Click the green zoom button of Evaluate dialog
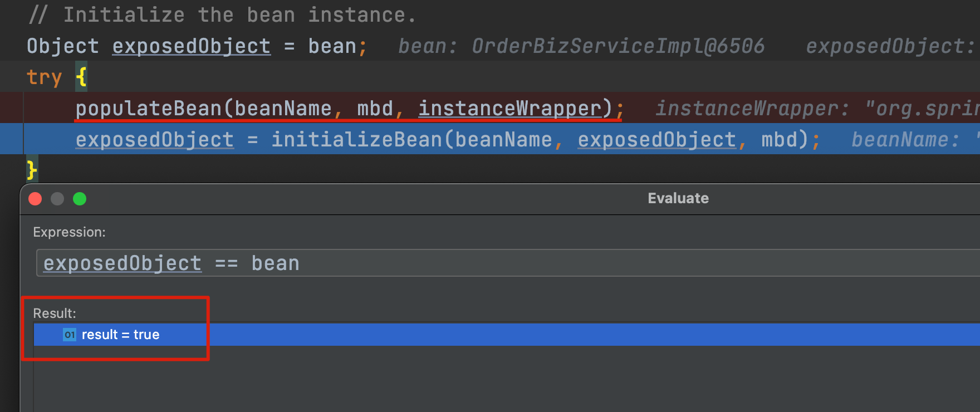The image size is (980, 412). 80,199
